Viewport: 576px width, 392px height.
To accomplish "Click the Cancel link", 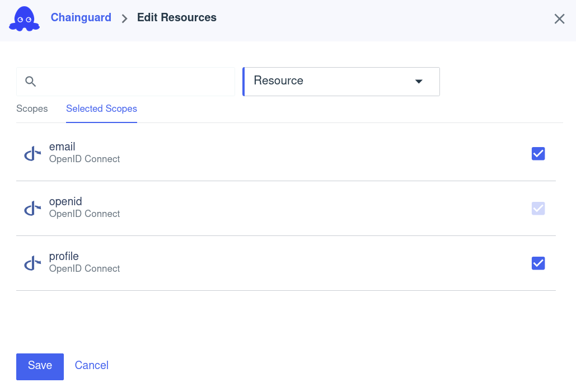I will point(91,365).
